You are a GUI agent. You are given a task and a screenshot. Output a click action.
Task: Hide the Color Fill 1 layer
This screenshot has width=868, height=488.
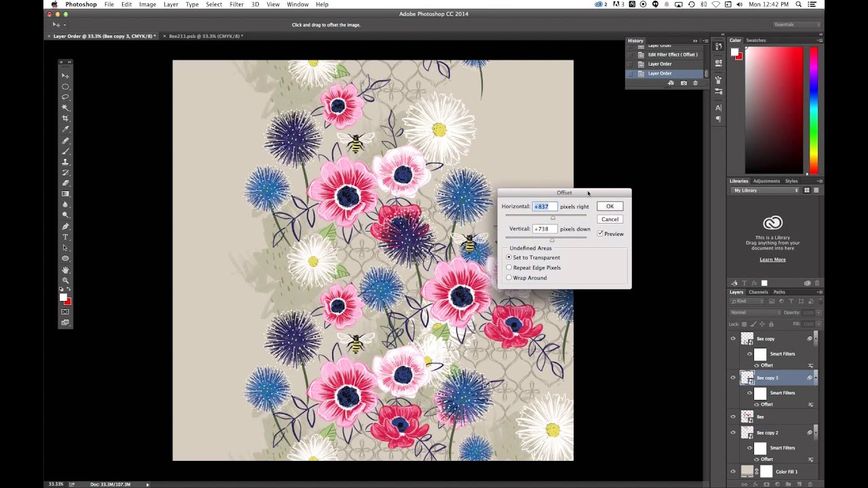[733, 472]
